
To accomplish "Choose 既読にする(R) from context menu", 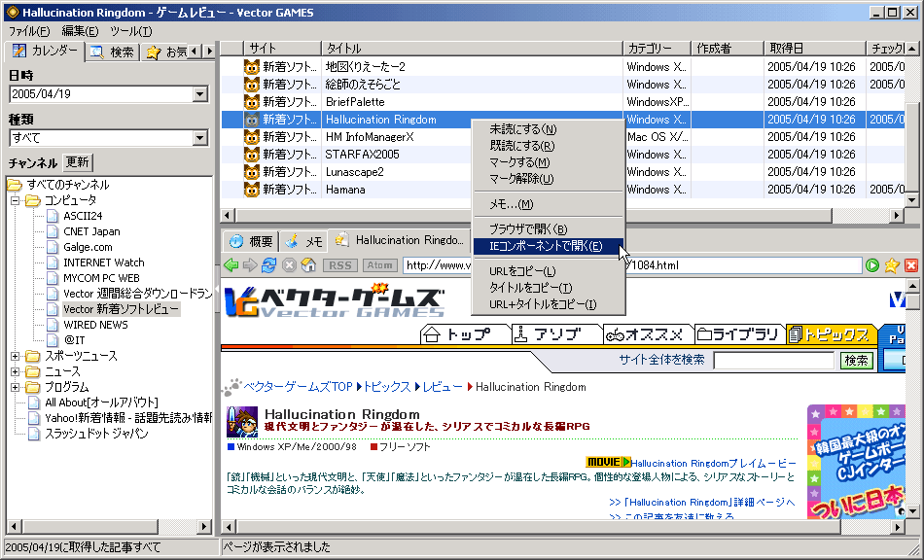I will [x=549, y=146].
